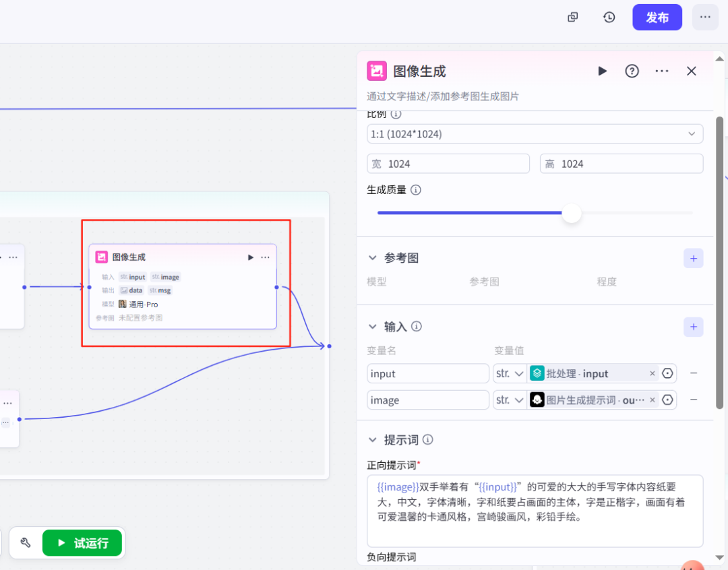Viewport: 728px width, 570px height.
Task: Collapse the 提示词 section
Action: point(372,439)
